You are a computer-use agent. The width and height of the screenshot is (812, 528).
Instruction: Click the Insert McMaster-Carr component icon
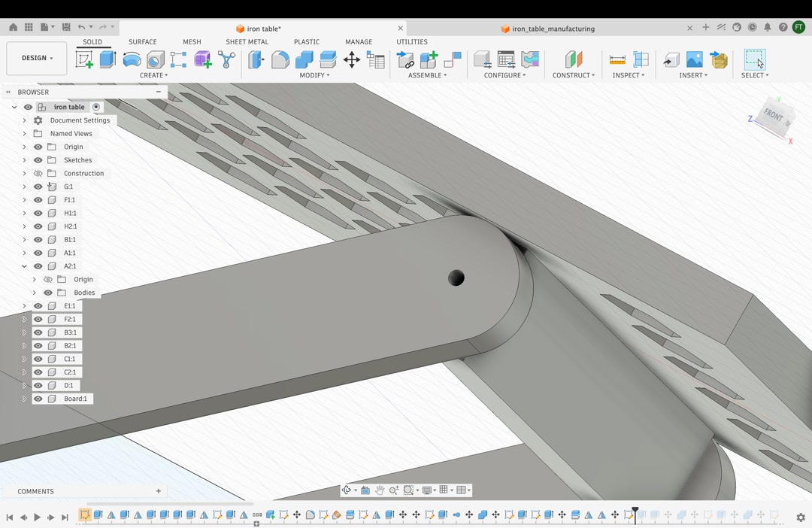pos(719,59)
